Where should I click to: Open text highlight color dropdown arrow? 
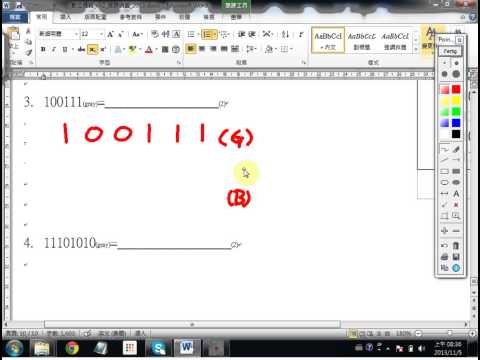tap(140, 49)
